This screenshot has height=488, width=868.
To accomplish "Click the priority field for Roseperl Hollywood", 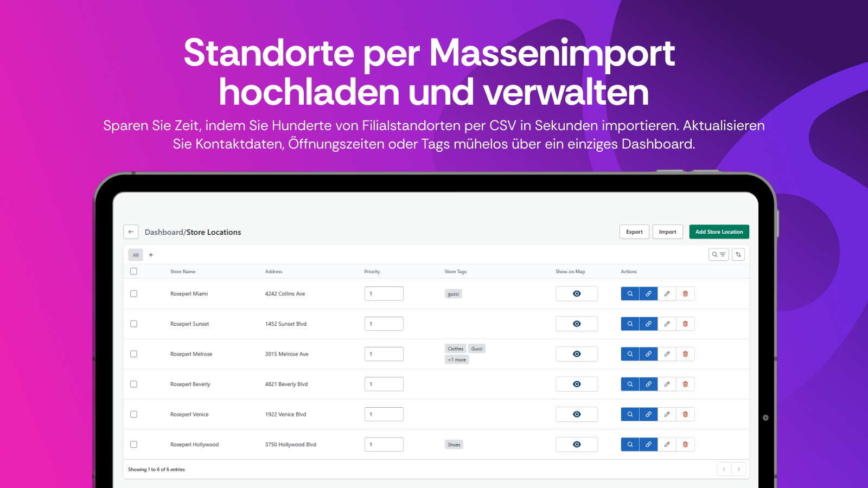I will [384, 444].
